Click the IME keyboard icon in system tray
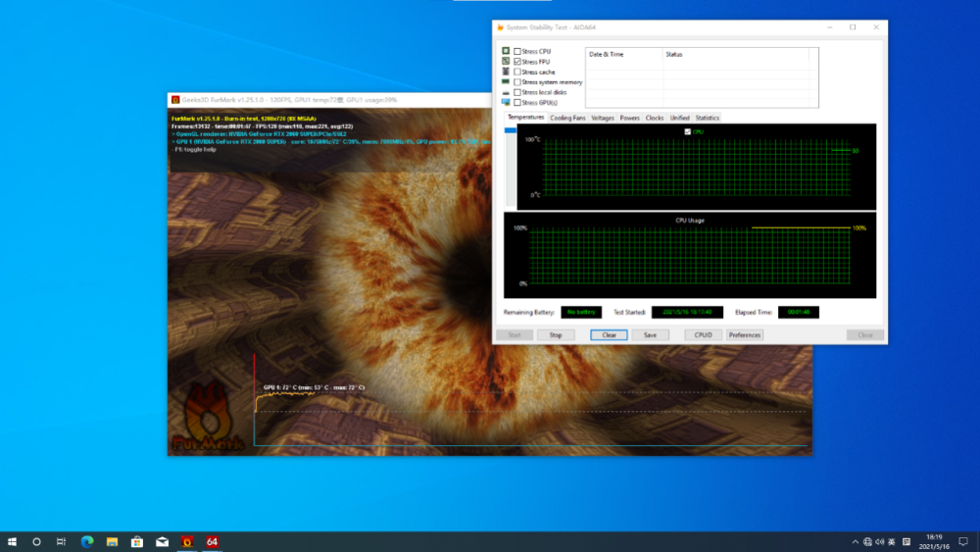The image size is (980, 552). coord(906,542)
